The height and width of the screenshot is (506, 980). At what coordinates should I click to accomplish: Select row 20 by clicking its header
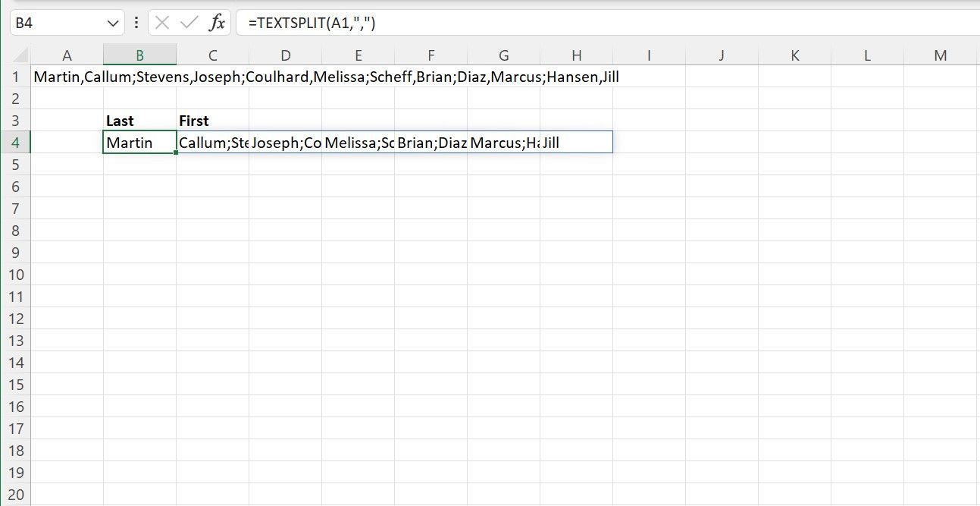point(15,495)
